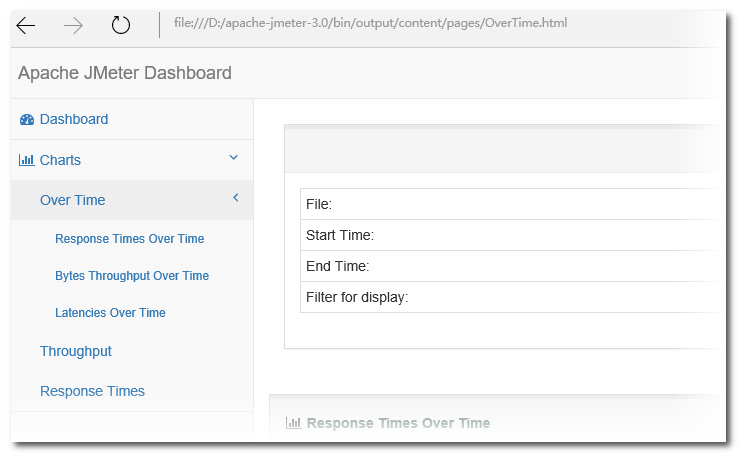738x454 pixels.
Task: Open Latencies Over Time link
Action: point(110,313)
